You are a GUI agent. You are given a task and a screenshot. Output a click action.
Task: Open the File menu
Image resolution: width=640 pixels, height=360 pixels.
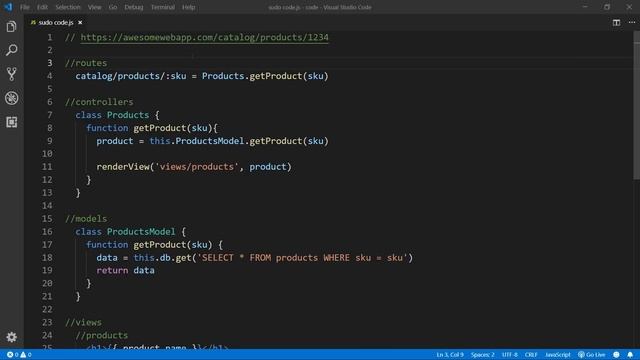tap(24, 7)
